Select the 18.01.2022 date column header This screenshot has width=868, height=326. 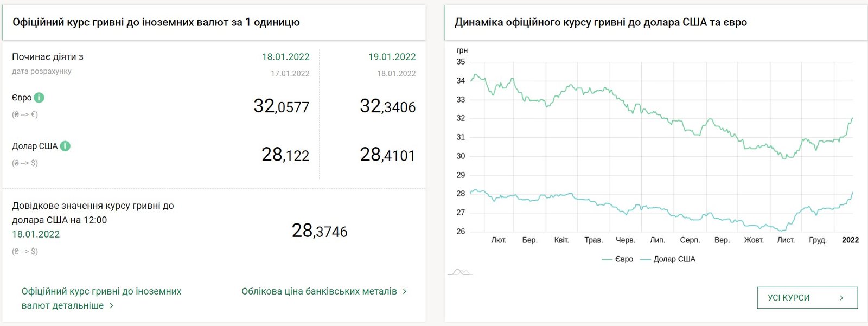[x=285, y=57]
